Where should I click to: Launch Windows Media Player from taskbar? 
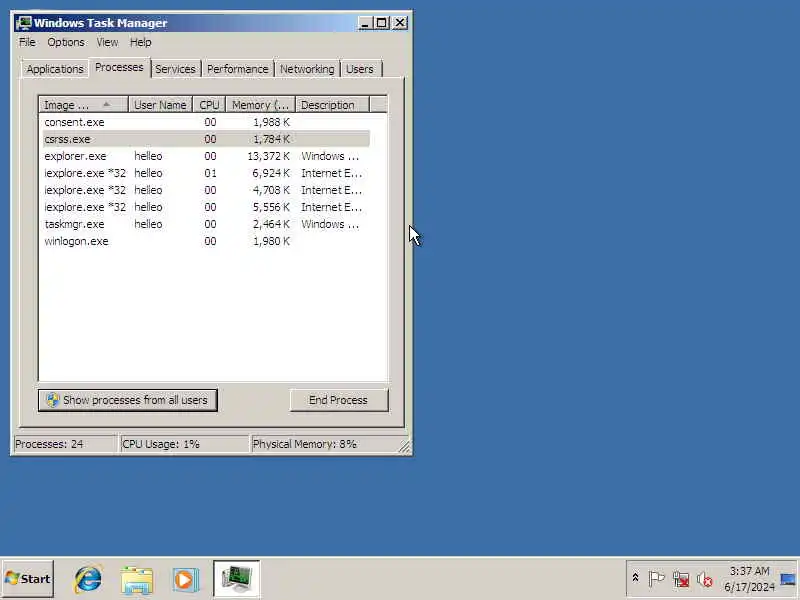click(x=185, y=580)
